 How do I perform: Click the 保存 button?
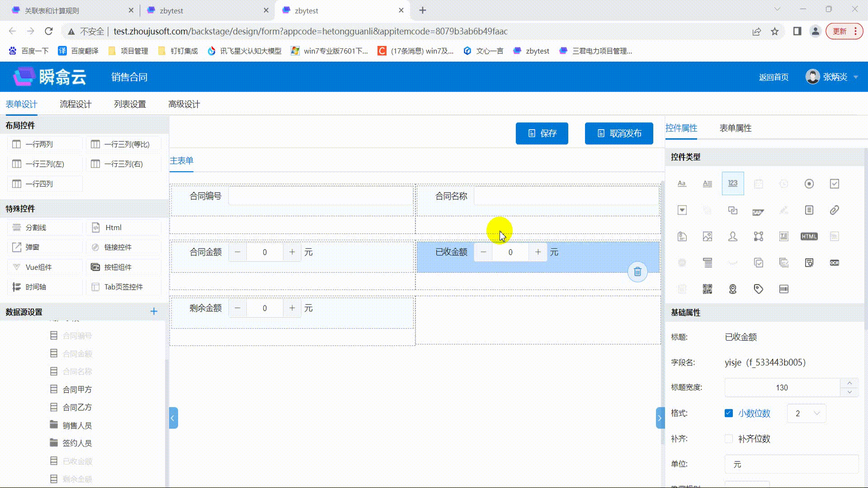pyautogui.click(x=542, y=133)
